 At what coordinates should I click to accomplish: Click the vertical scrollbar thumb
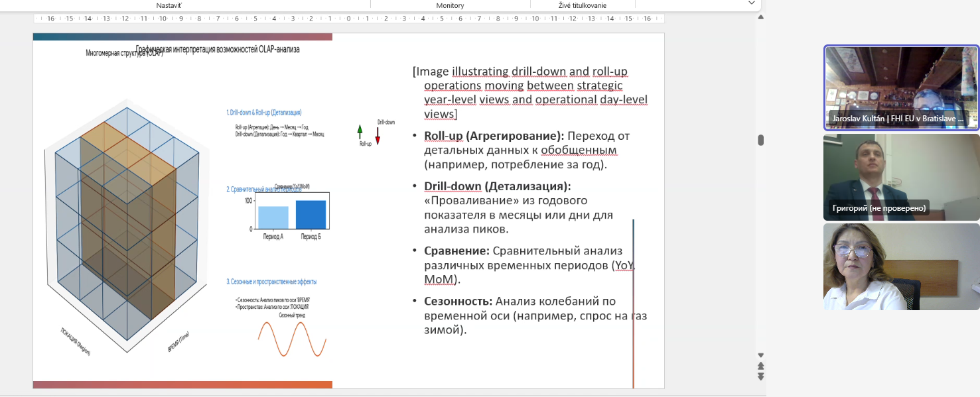click(x=760, y=140)
